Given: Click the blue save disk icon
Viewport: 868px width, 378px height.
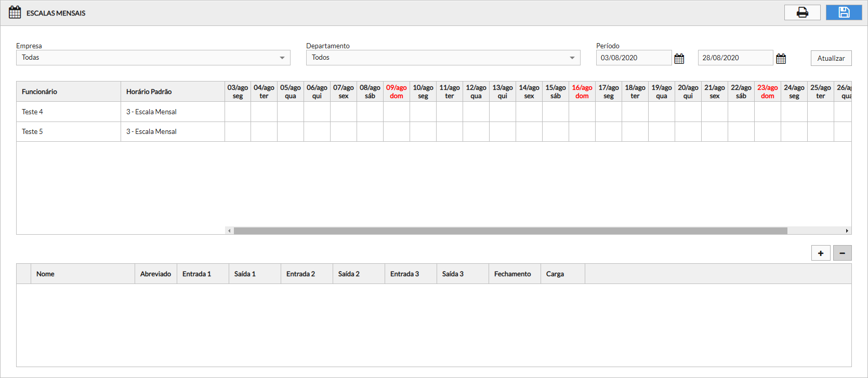Looking at the screenshot, I should 844,12.
